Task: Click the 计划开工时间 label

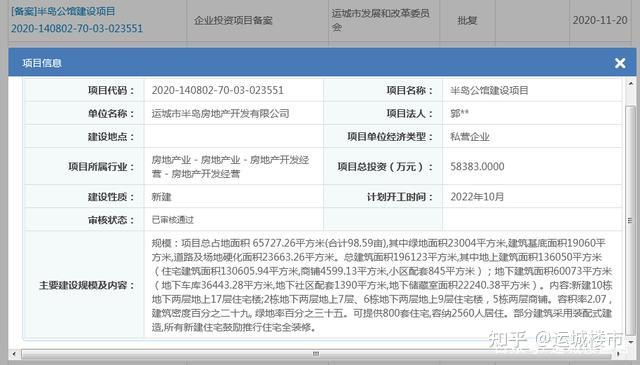Action: point(400,197)
